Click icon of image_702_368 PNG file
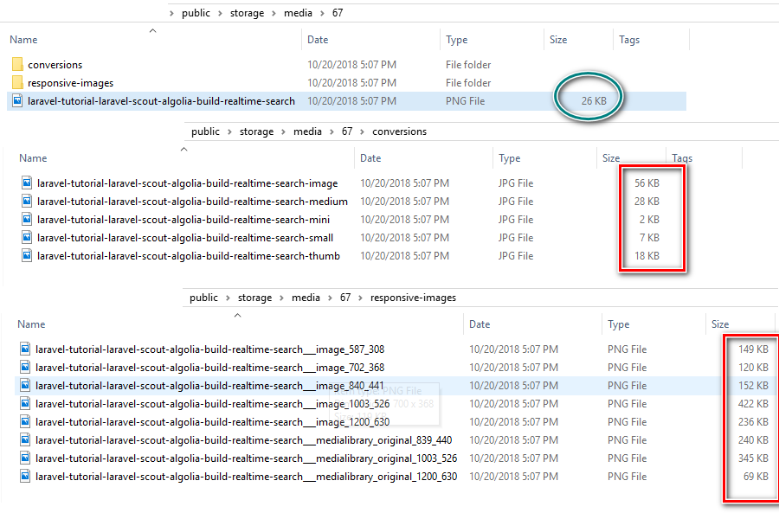 (x=25, y=368)
